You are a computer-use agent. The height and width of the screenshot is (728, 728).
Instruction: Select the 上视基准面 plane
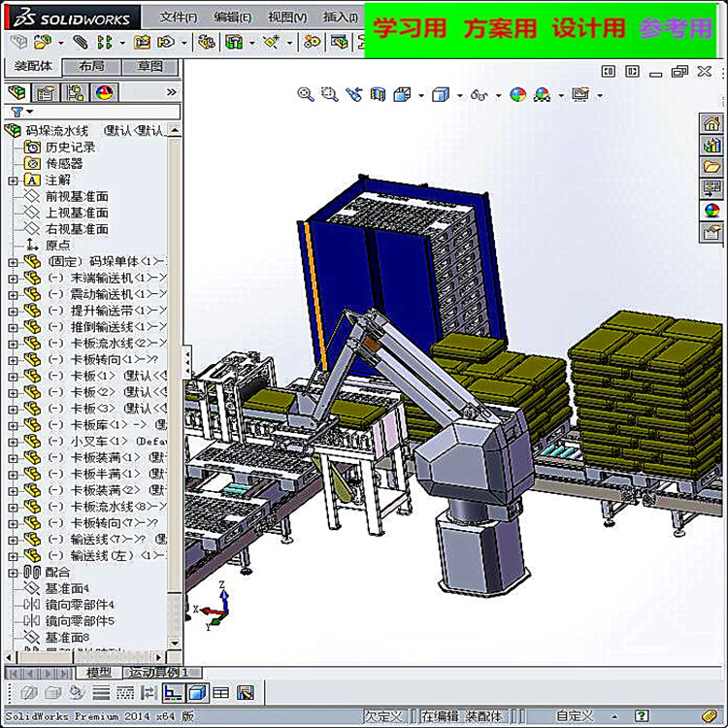click(76, 214)
